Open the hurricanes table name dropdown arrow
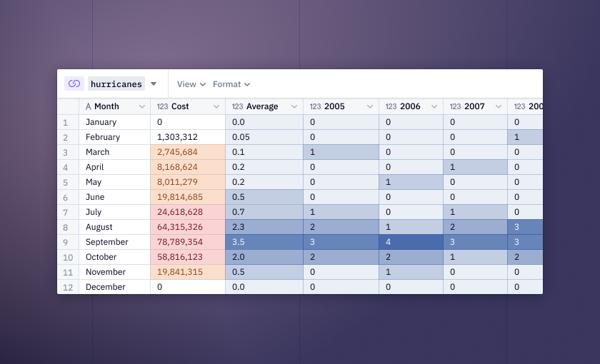 click(154, 84)
